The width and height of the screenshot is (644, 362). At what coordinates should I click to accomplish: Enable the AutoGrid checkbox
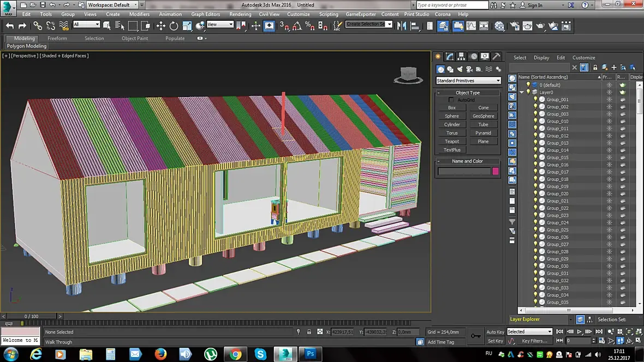451,100
